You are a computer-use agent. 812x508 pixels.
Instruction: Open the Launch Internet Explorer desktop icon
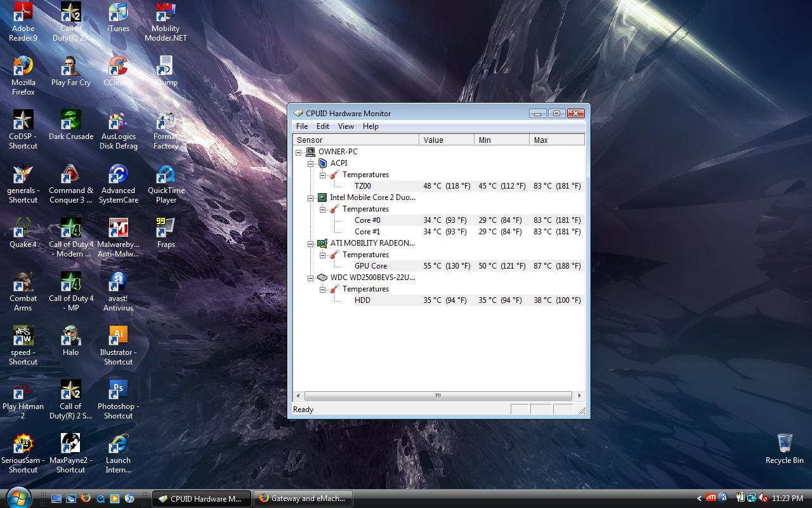[118, 454]
